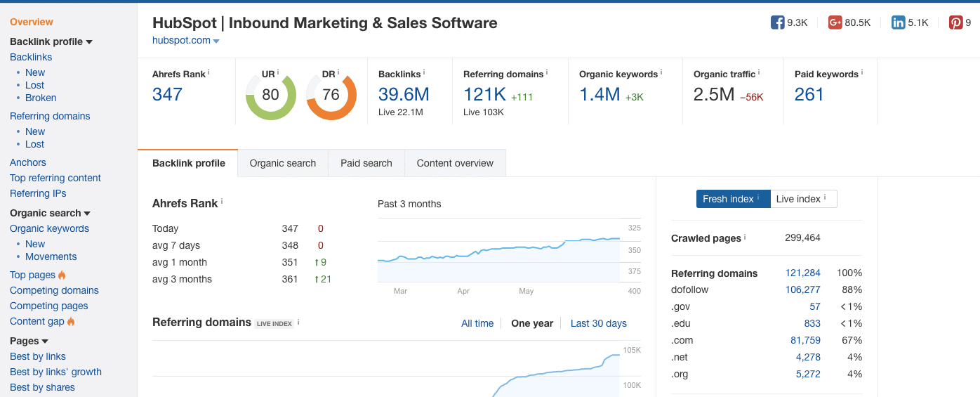
Task: Open Lost under Backlinks
Action: click(35, 85)
